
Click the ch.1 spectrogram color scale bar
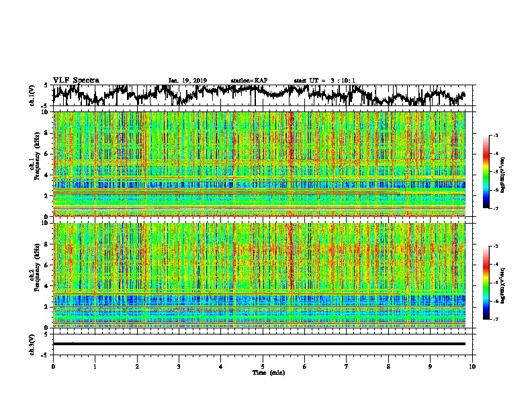pyautogui.click(x=486, y=172)
